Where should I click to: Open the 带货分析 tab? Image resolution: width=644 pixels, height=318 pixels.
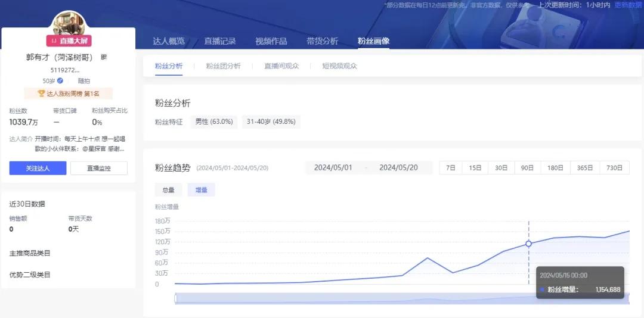click(322, 41)
